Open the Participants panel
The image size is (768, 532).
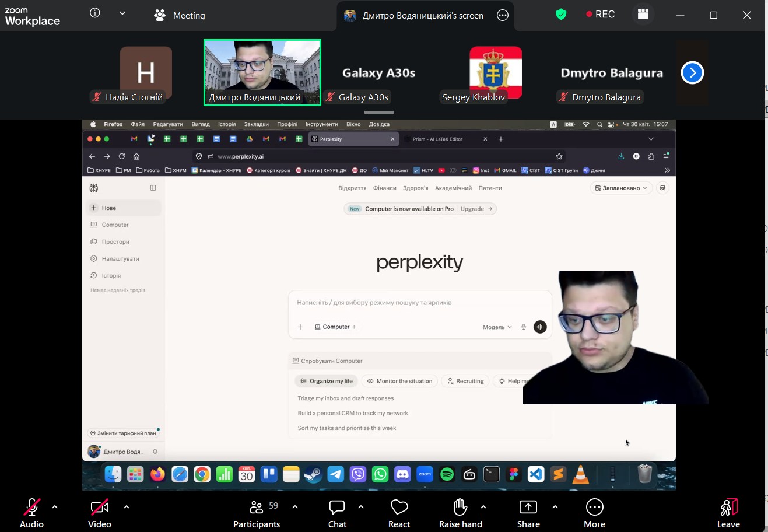tap(257, 513)
